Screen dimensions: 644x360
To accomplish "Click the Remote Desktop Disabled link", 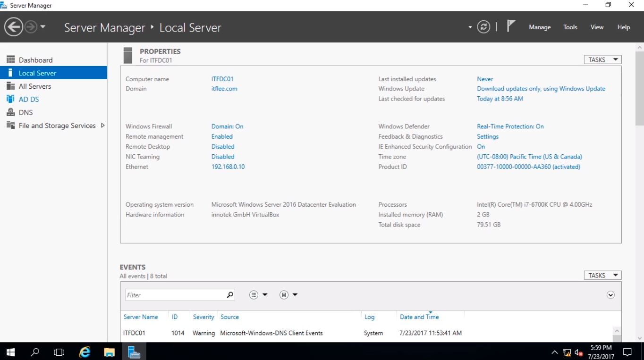I will 223,147.
